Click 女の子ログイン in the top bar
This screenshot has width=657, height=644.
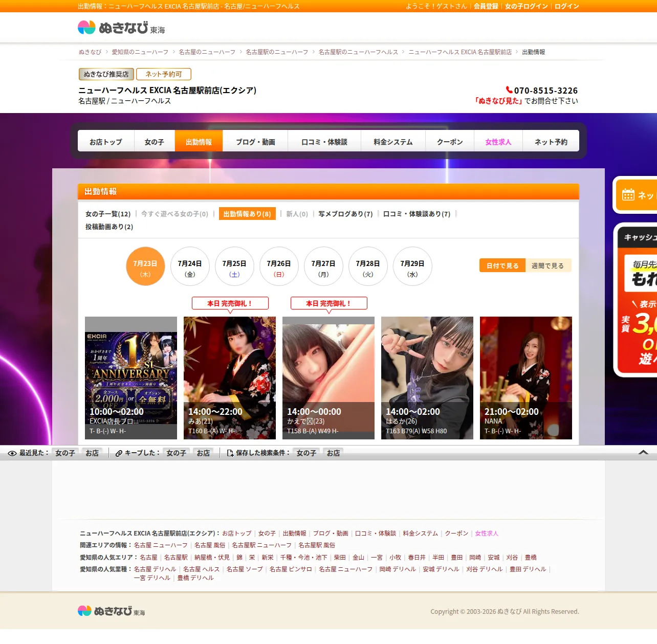pyautogui.click(x=527, y=6)
